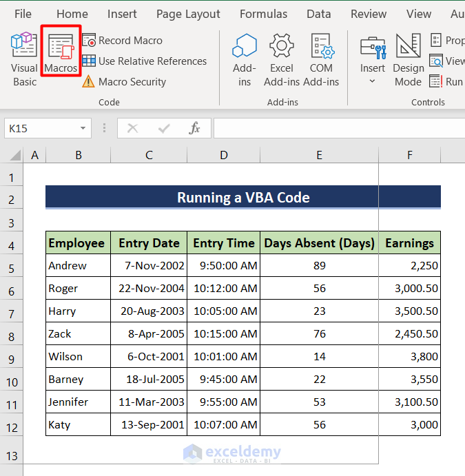Expand the Insert controls dropdown
Screen dimensions: 465x476
point(372,81)
